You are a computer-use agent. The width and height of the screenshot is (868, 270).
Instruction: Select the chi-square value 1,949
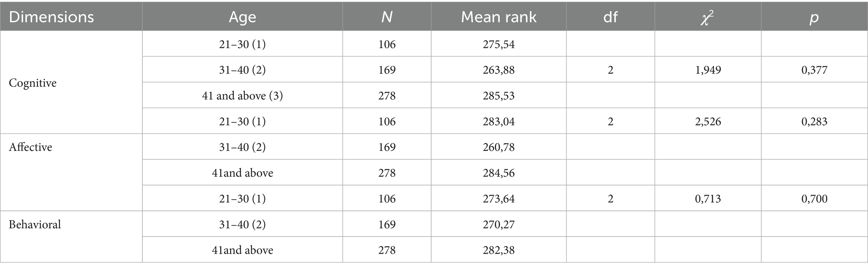tap(708, 70)
